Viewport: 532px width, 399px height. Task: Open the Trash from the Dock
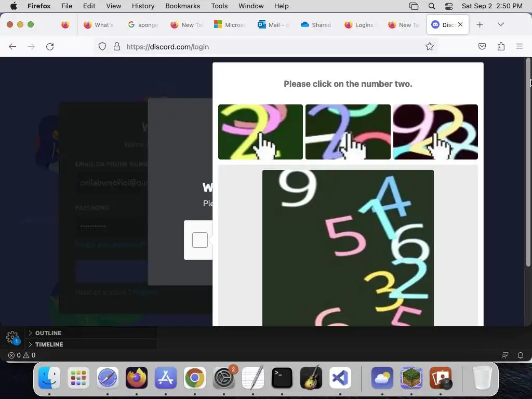[482, 378]
